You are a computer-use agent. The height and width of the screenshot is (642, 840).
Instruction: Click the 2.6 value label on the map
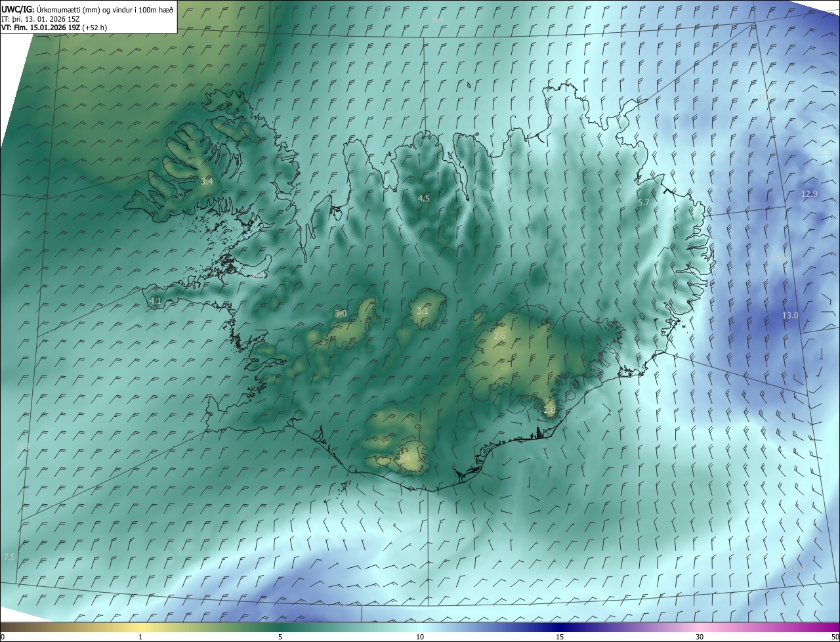tap(499, 336)
